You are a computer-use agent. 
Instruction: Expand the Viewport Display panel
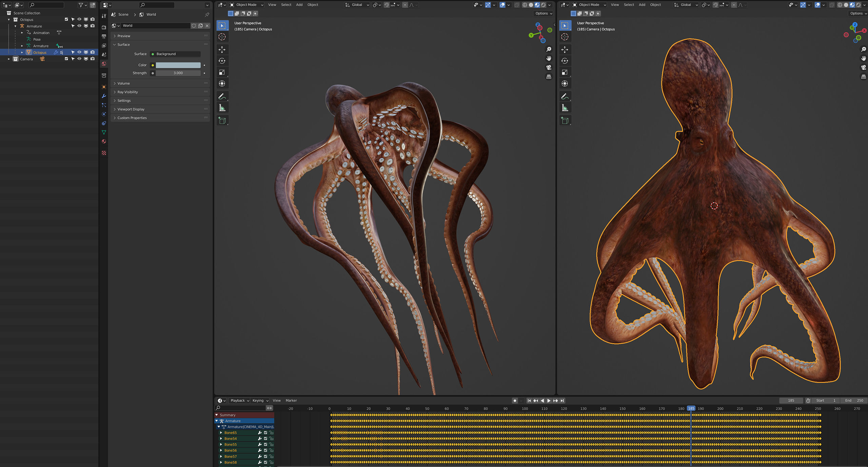point(160,109)
